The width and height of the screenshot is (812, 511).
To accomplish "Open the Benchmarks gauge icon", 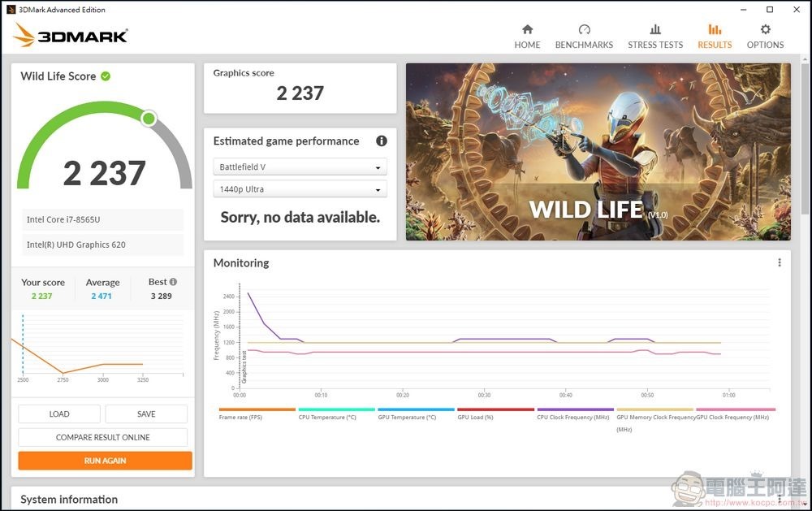I will [x=584, y=29].
